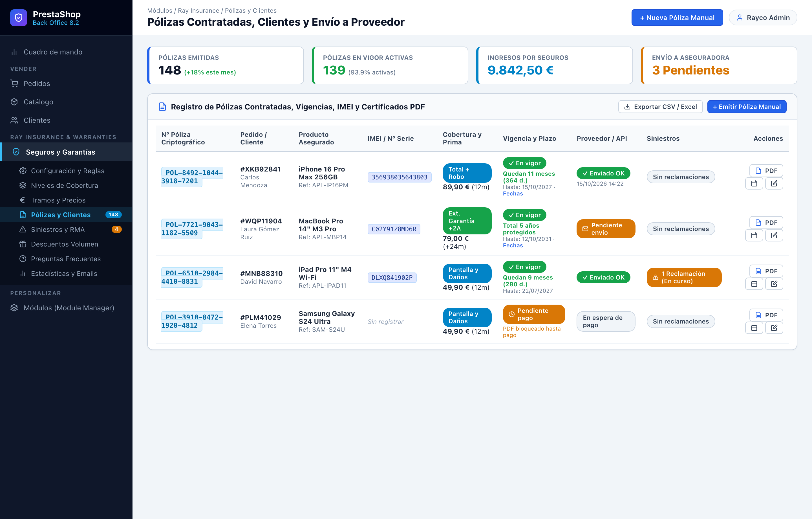This screenshot has height=519, width=812.
Task: Open Siniestros y RMA submenu
Action: pos(66,230)
